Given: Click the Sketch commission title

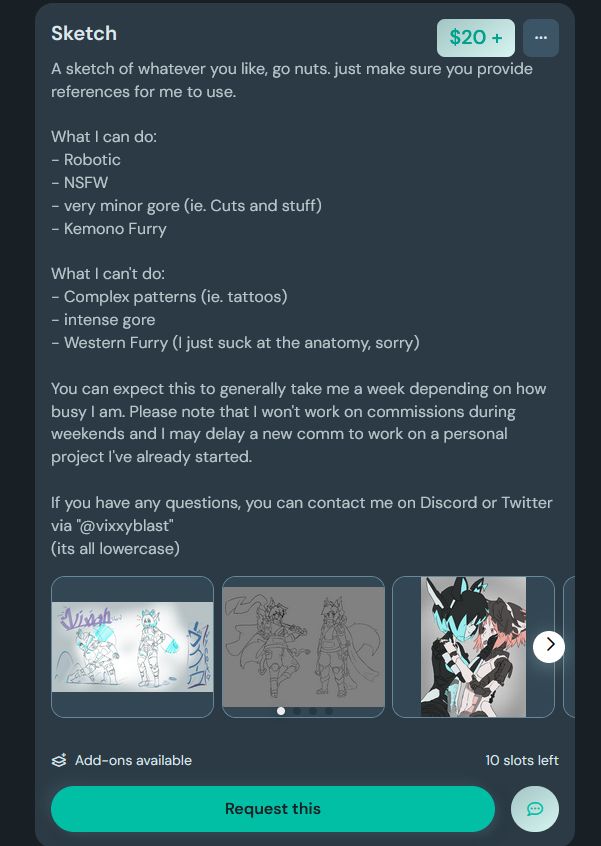Looking at the screenshot, I should coord(84,33).
